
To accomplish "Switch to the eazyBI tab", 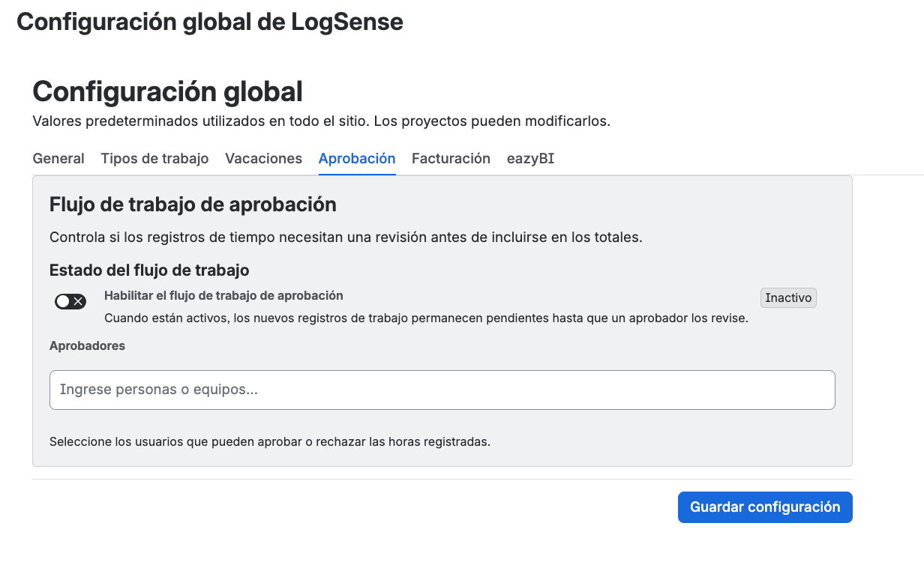I will (530, 158).
